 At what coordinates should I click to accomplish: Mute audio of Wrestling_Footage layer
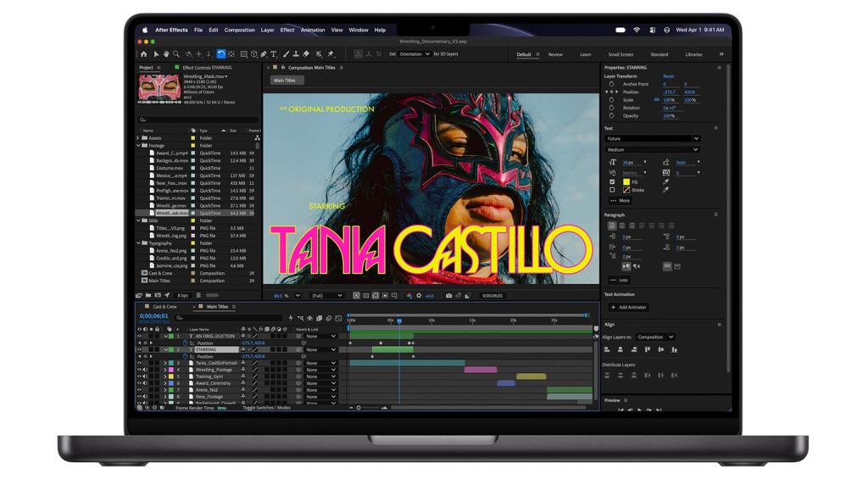(146, 370)
